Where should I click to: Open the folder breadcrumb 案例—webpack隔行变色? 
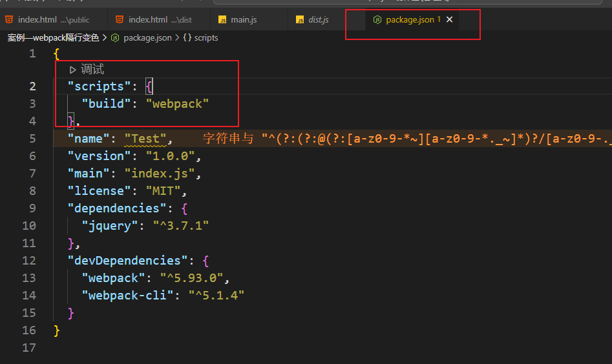pos(53,38)
